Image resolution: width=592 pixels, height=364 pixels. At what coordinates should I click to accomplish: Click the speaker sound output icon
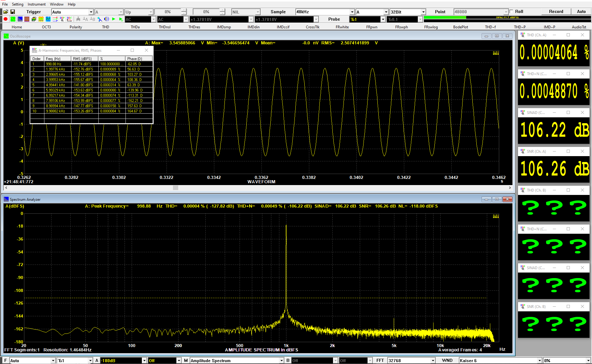(107, 19)
